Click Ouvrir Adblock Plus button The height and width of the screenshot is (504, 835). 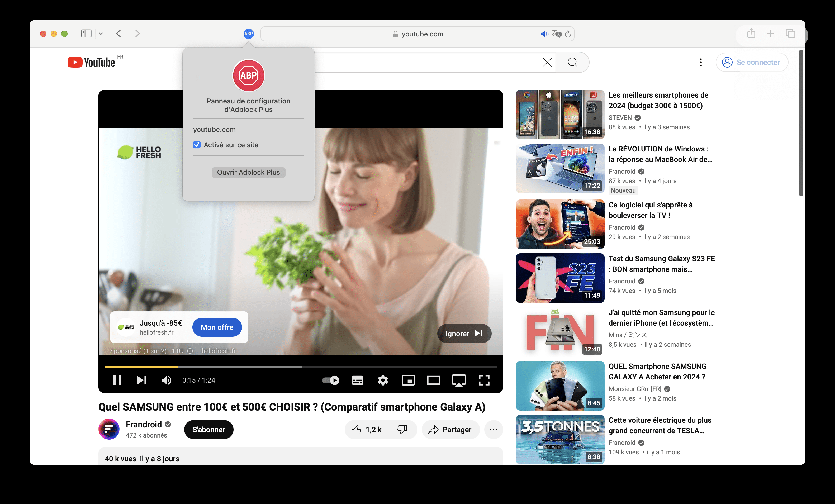(x=248, y=172)
